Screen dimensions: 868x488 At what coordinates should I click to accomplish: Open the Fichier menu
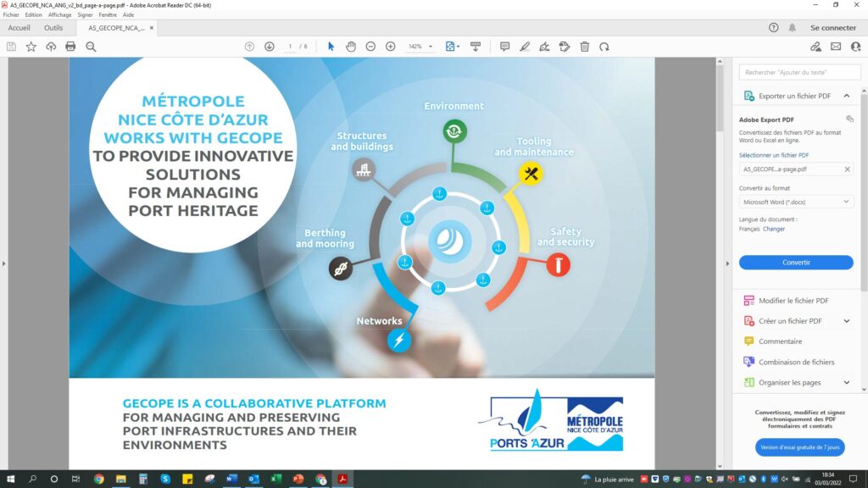click(11, 15)
